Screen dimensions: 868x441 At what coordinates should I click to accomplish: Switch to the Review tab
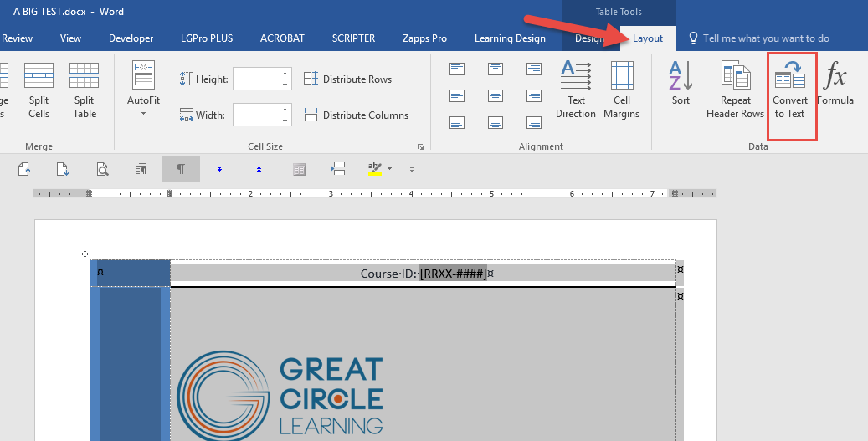[18, 38]
